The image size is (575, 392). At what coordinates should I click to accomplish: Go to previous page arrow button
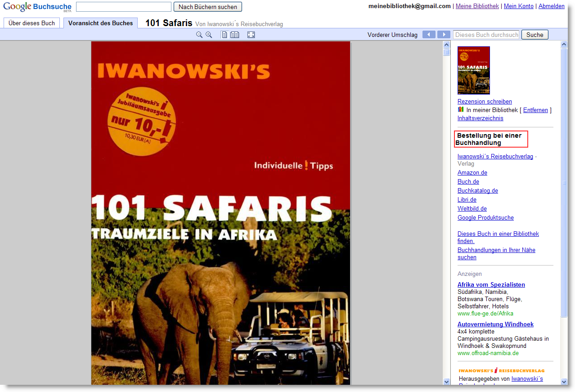429,35
